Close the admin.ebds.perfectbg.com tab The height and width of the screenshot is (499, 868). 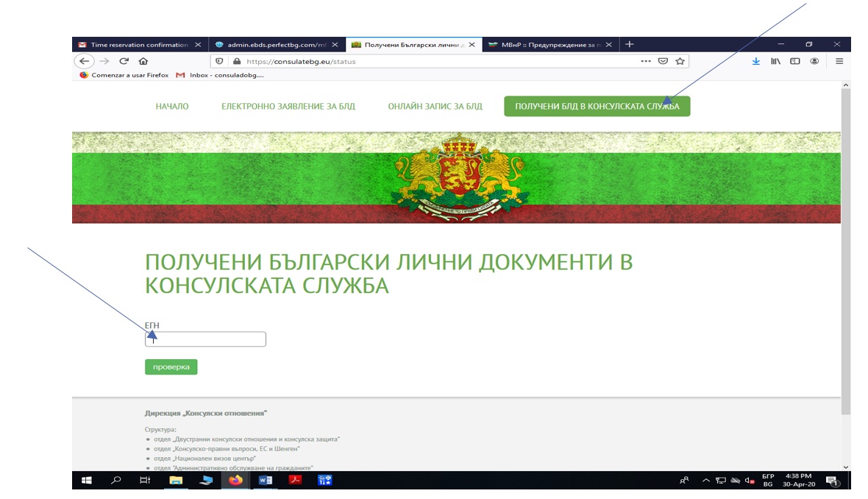pos(335,45)
